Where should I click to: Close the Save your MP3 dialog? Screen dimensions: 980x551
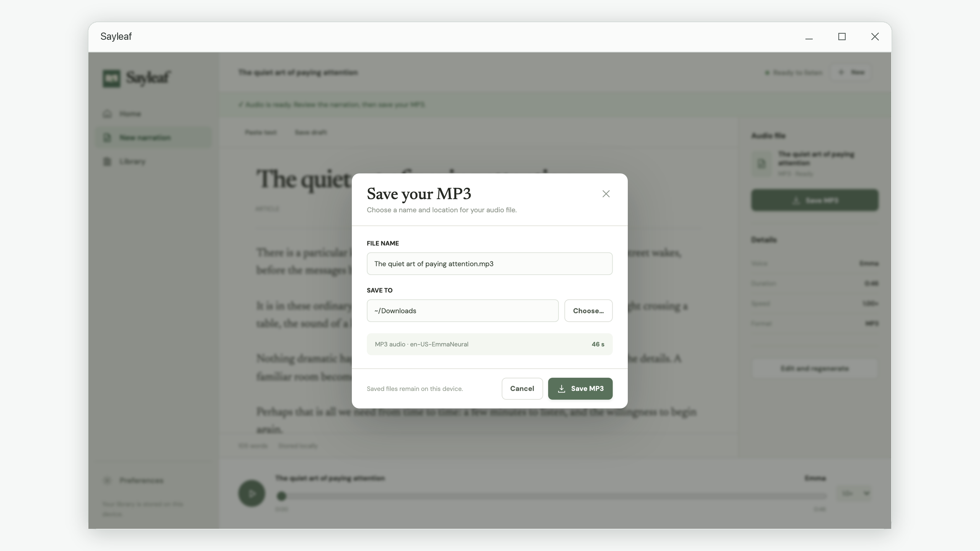(606, 194)
